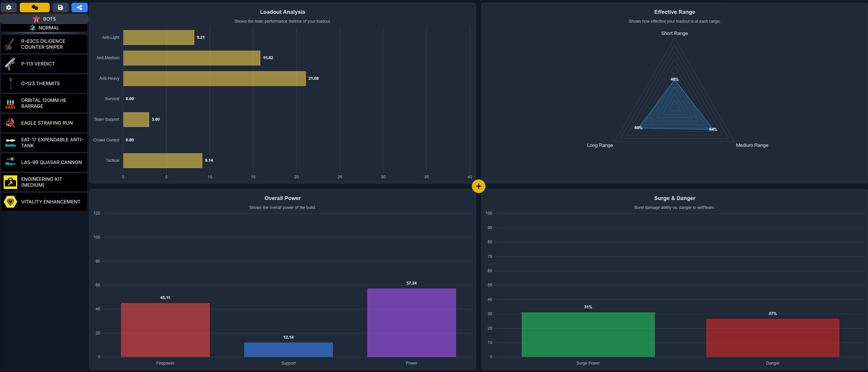
Task: Randomize loadout with the dice button
Action: coord(34,7)
